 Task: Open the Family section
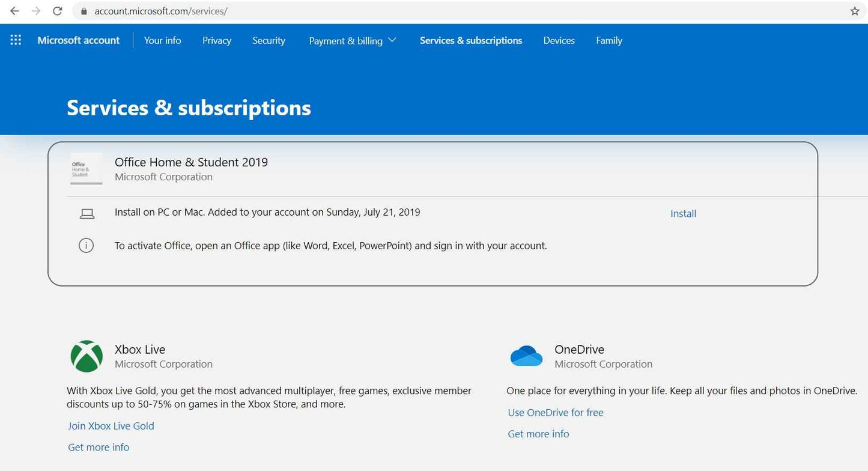tap(609, 40)
